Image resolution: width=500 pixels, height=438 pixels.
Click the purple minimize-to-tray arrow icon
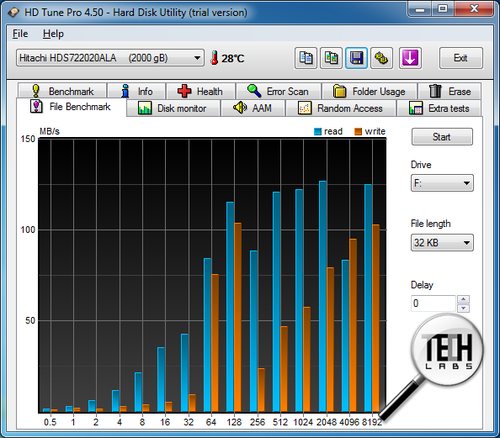pyautogui.click(x=410, y=58)
